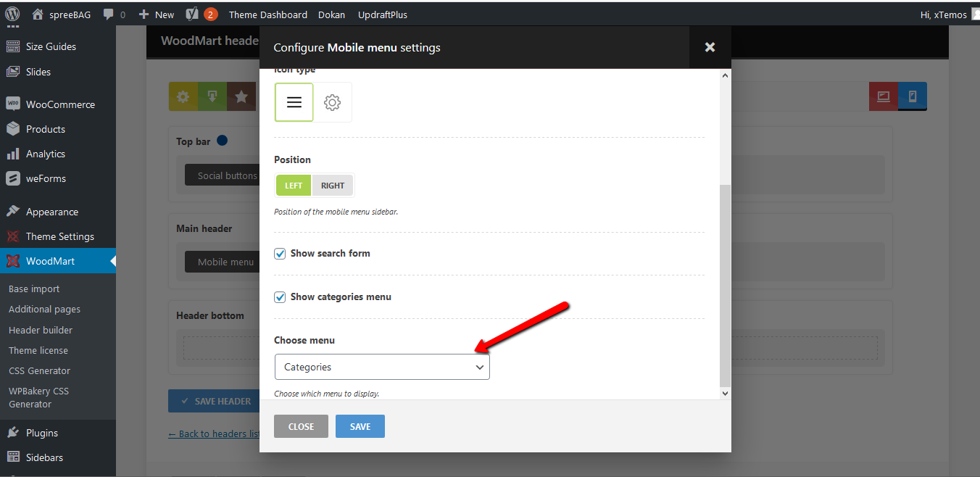Click the Slides sidebar icon
The image size is (980, 477).
[13, 72]
